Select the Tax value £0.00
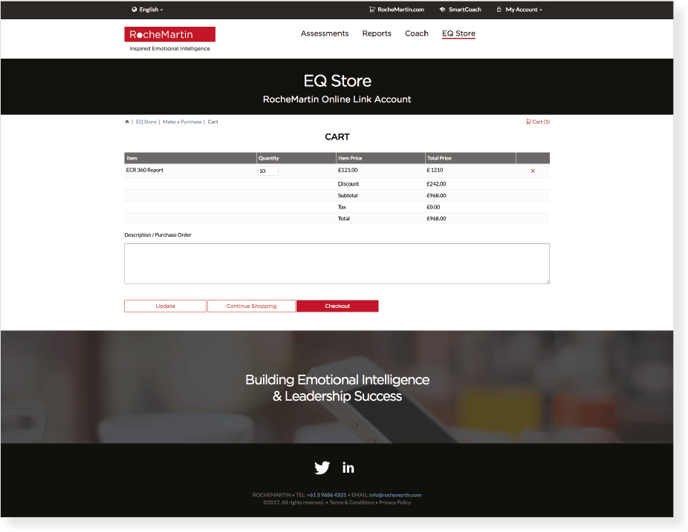 coord(433,207)
